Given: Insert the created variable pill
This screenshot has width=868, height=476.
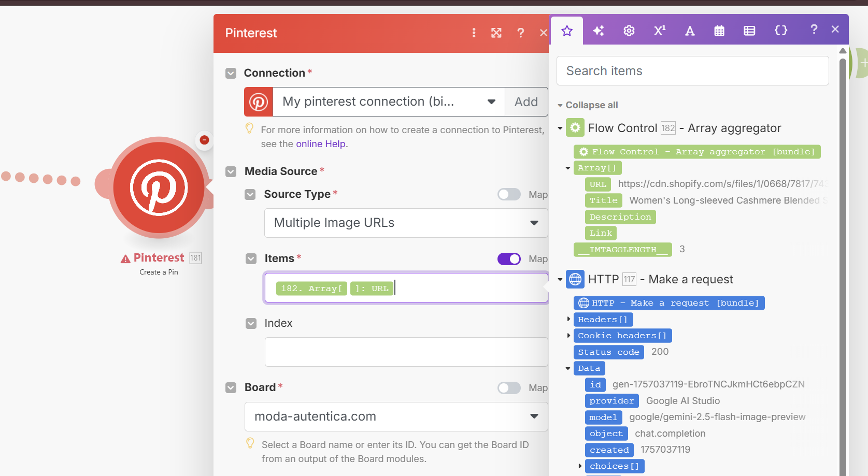Looking at the screenshot, I should [609, 450].
